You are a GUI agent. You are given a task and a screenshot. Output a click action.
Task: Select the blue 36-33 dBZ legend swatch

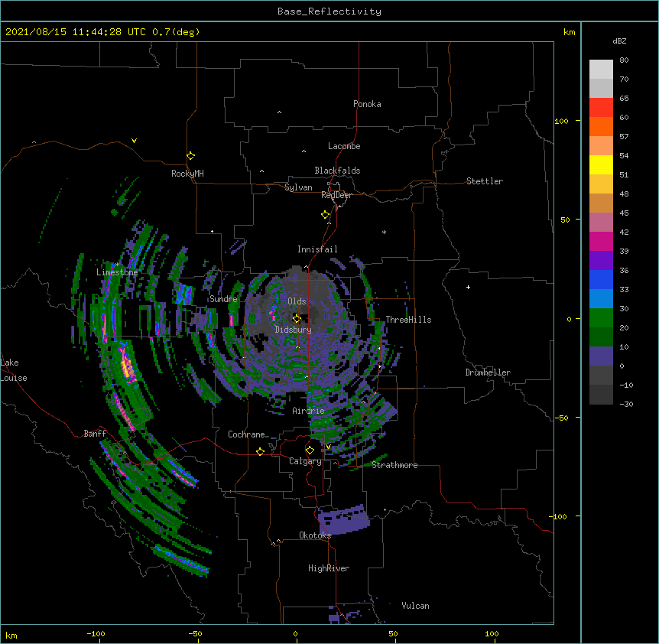601,279
